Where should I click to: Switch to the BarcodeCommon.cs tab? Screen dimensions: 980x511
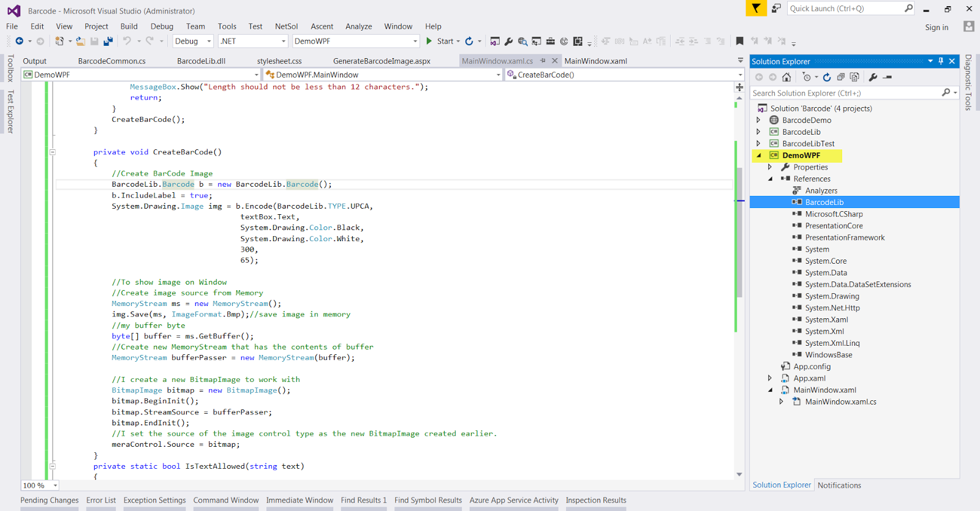[111, 61]
